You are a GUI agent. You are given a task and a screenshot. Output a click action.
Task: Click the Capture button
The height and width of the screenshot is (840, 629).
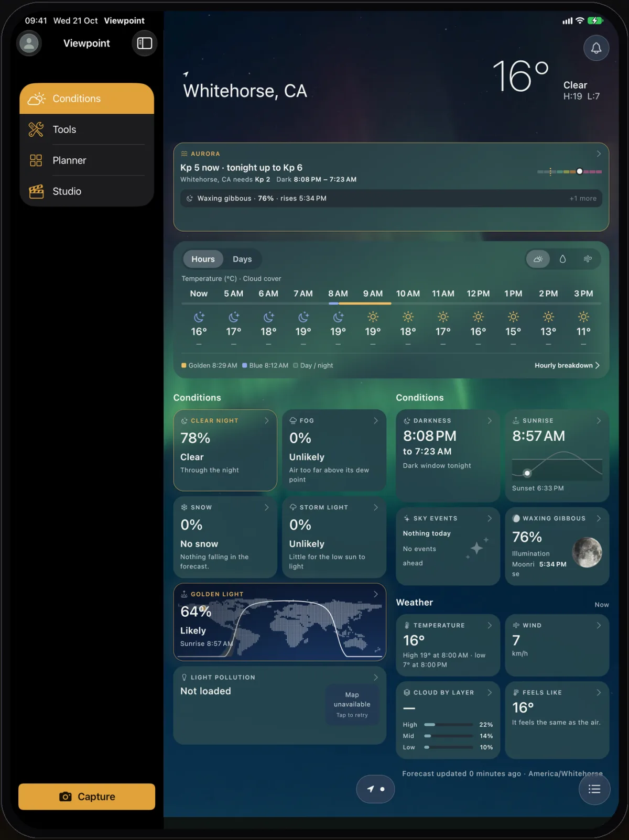pyautogui.click(x=87, y=797)
